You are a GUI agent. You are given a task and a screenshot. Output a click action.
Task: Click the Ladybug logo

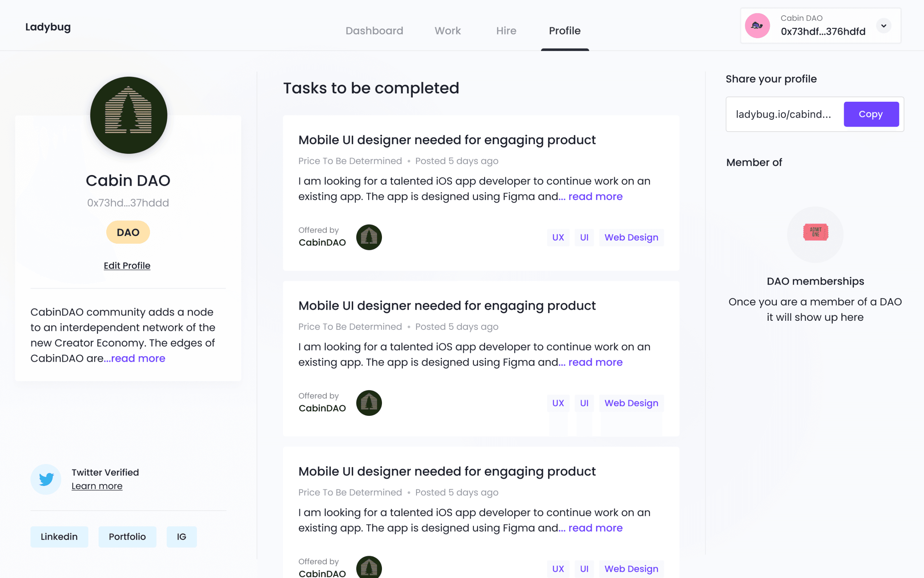click(48, 27)
